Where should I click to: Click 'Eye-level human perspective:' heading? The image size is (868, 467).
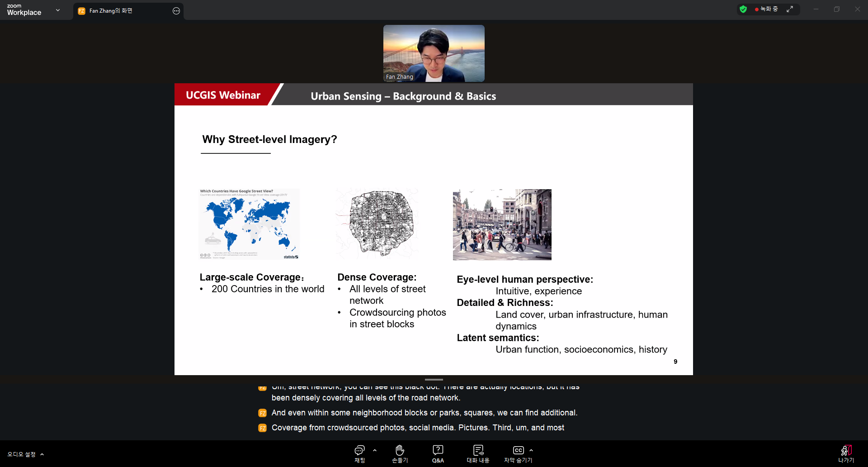(x=525, y=280)
